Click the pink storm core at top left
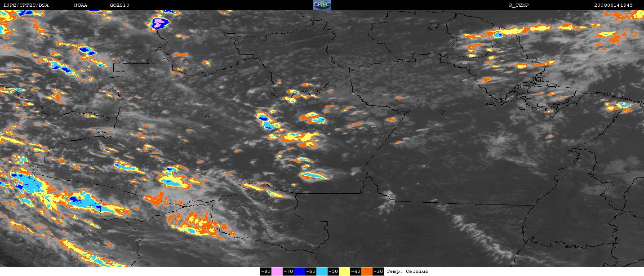The image size is (644, 276). (x=160, y=22)
